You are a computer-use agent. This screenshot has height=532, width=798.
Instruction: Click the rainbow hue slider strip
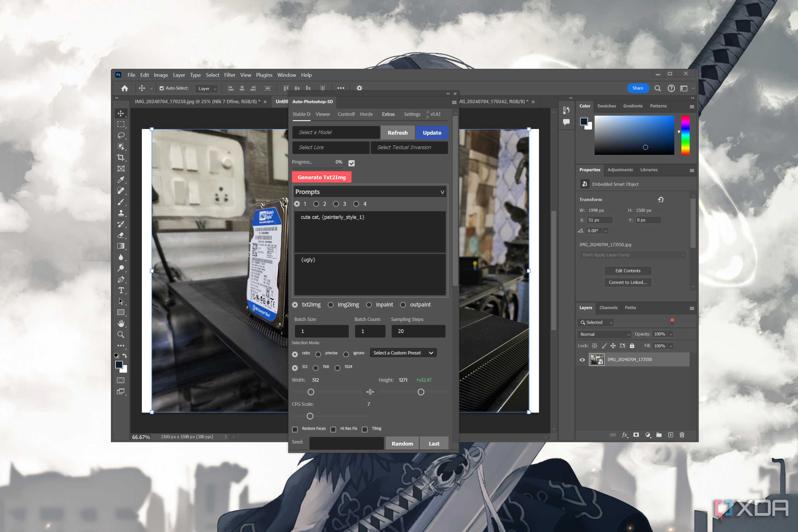pyautogui.click(x=685, y=135)
